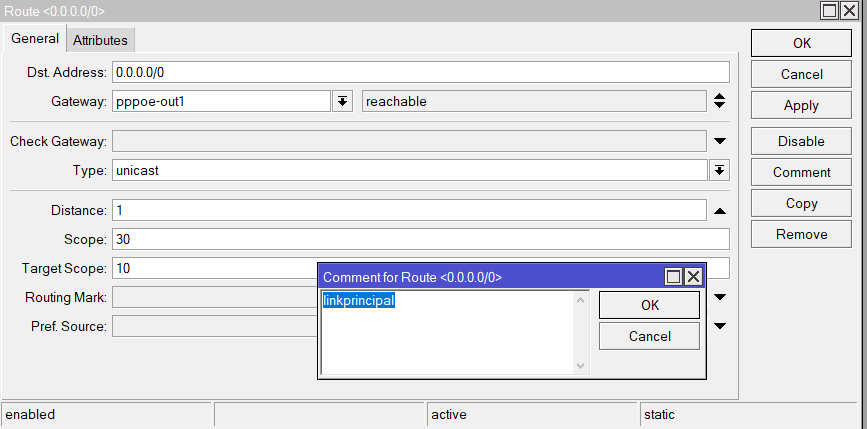This screenshot has width=867, height=429.
Task: Select the General tab
Action: [35, 39]
